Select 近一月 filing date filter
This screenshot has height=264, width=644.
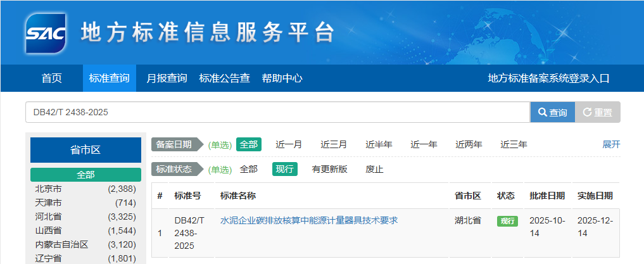coord(289,144)
